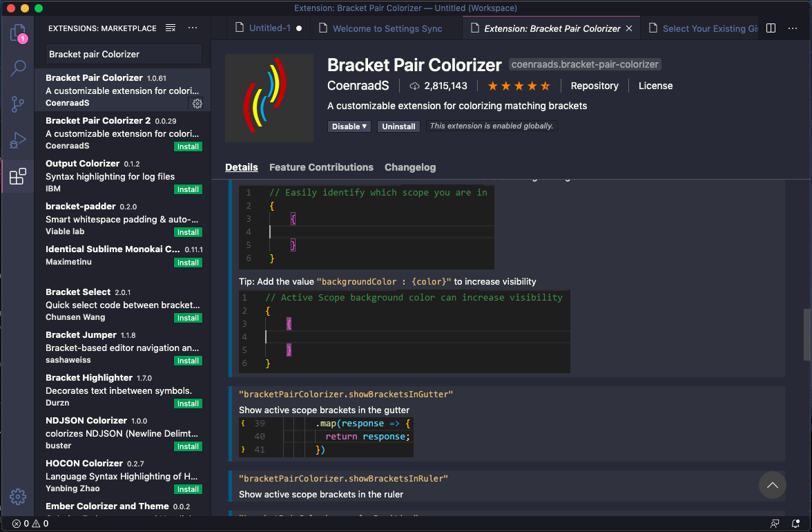Open the Run and Debug view

coord(18,140)
